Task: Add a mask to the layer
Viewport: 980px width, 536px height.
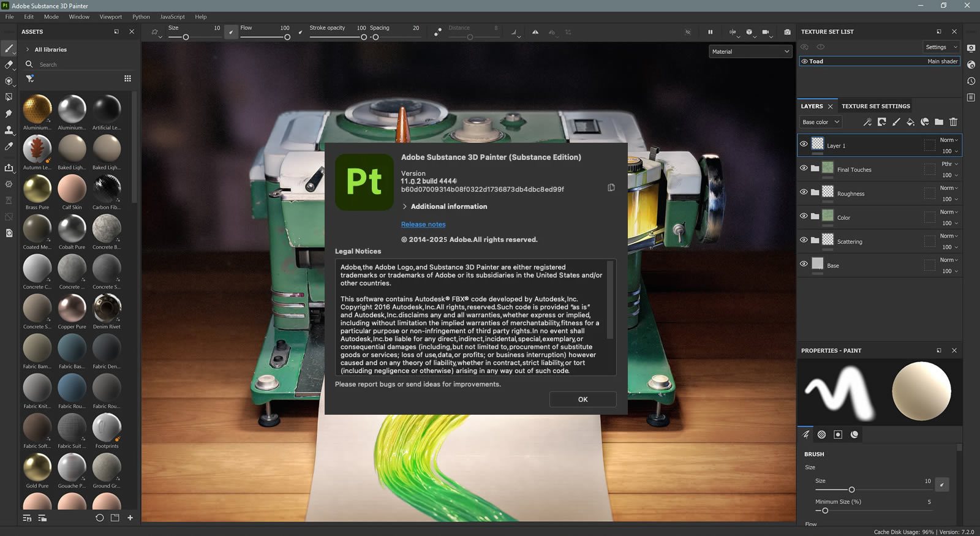Action: point(881,122)
